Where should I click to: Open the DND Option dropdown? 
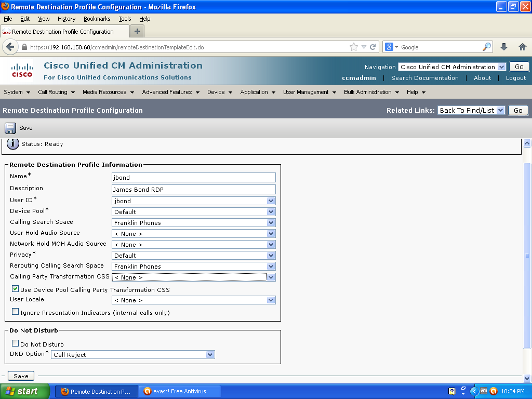click(x=132, y=354)
